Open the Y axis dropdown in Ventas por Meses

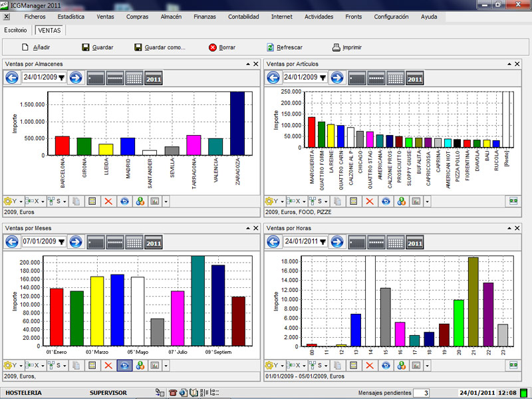(21, 365)
